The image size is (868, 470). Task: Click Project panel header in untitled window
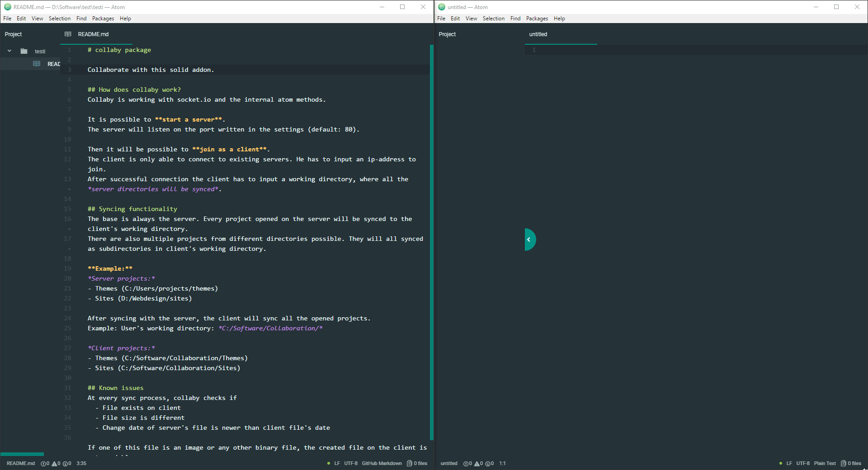click(x=447, y=34)
